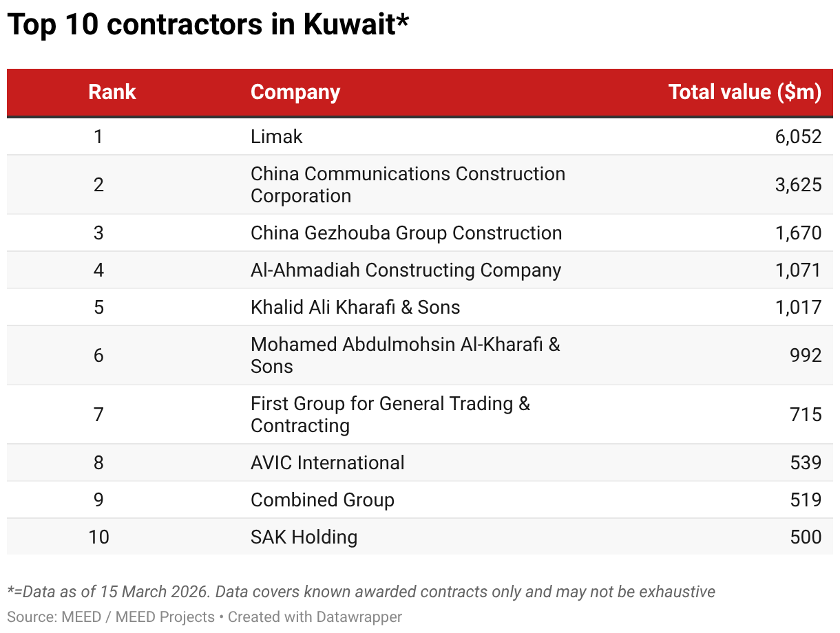The image size is (840, 633).
Task: Select the value 992 cell
Action: (806, 355)
